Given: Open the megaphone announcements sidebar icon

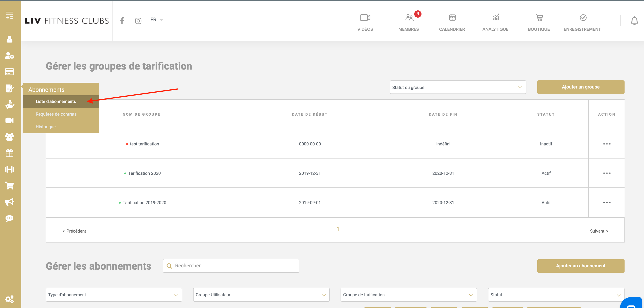Looking at the screenshot, I should click(9, 202).
